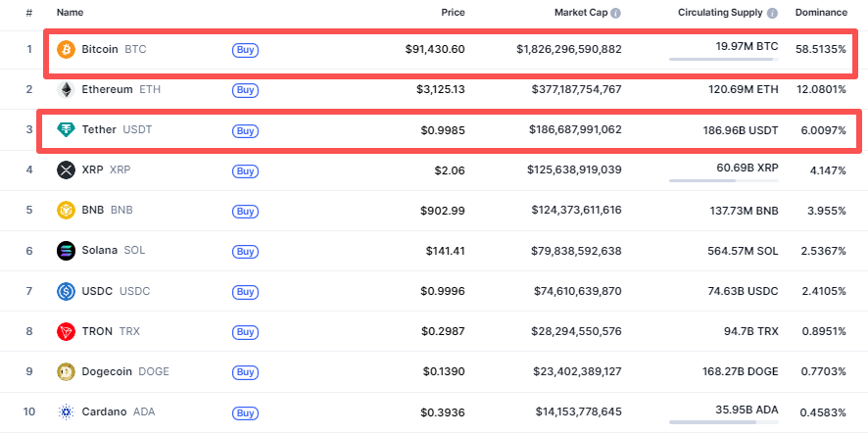Click Cardano's circulating supply progress bar
The width and height of the screenshot is (868, 435).
[724, 421]
